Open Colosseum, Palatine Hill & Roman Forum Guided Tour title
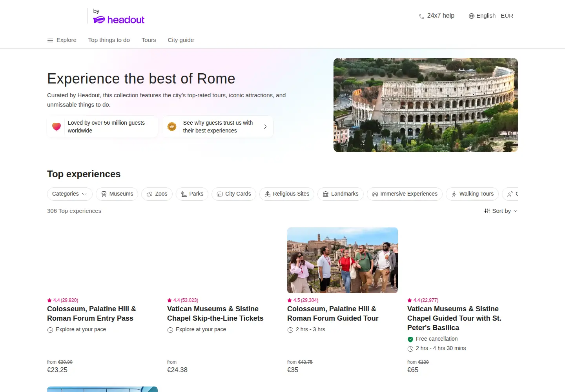The width and height of the screenshot is (565, 392). click(x=333, y=314)
